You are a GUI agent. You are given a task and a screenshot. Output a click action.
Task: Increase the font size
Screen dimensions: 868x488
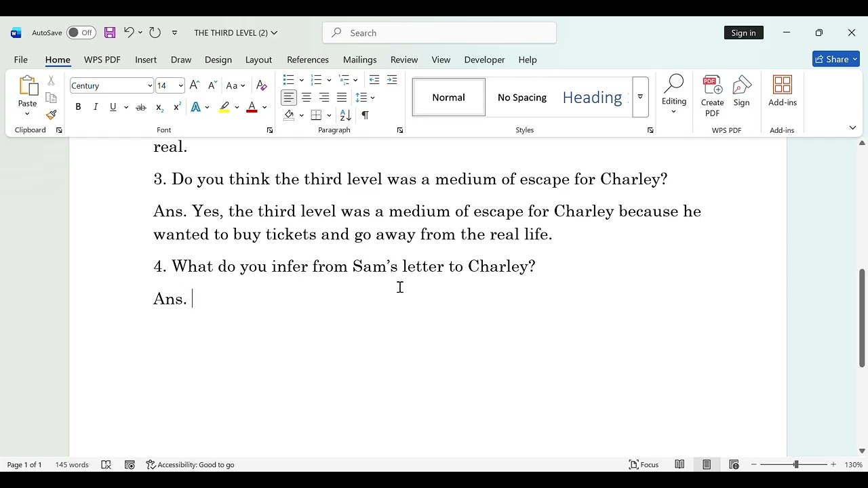(x=195, y=85)
